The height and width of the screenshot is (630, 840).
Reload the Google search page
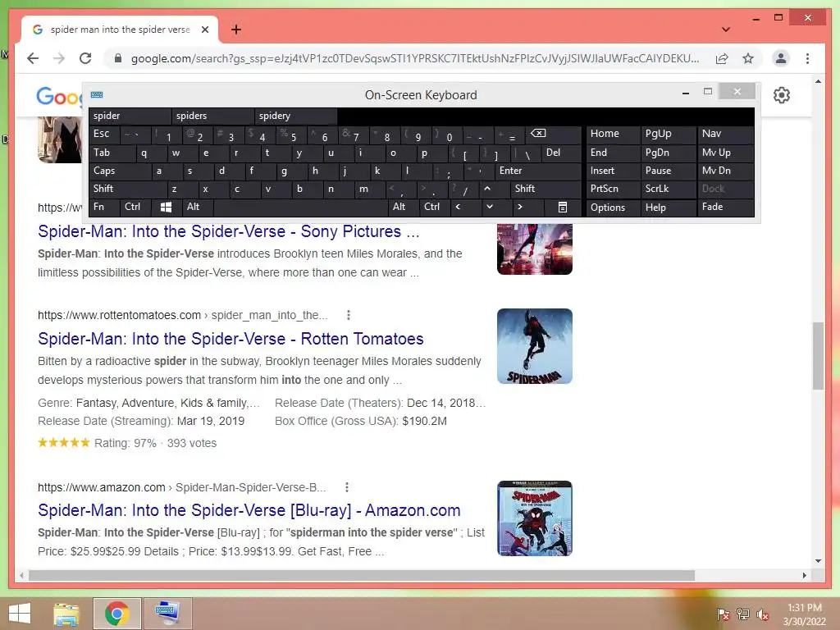pyautogui.click(x=85, y=58)
